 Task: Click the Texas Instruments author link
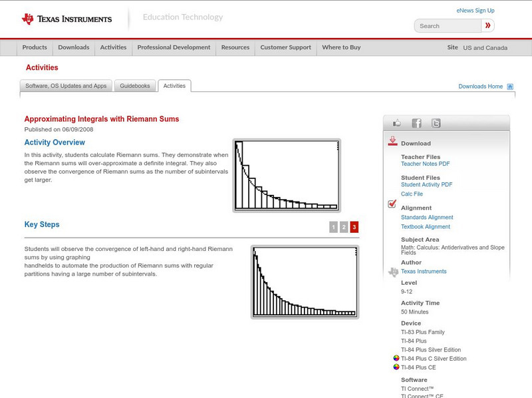coord(424,272)
